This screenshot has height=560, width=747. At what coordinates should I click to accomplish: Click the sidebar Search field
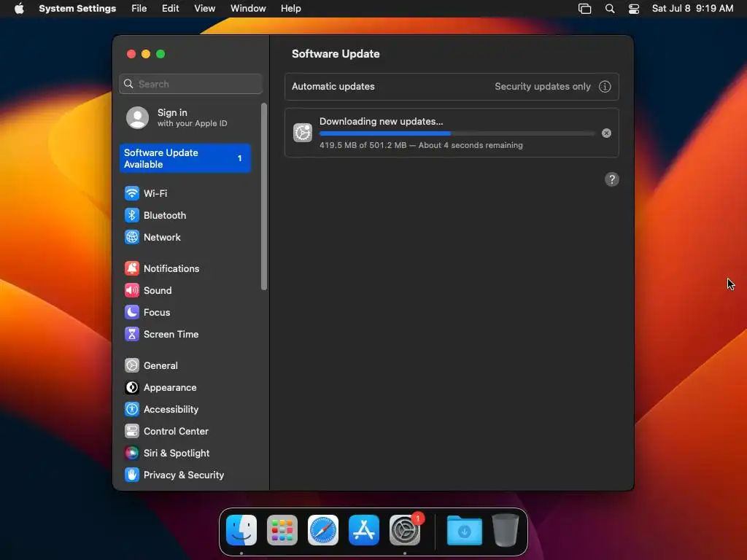[x=190, y=84]
